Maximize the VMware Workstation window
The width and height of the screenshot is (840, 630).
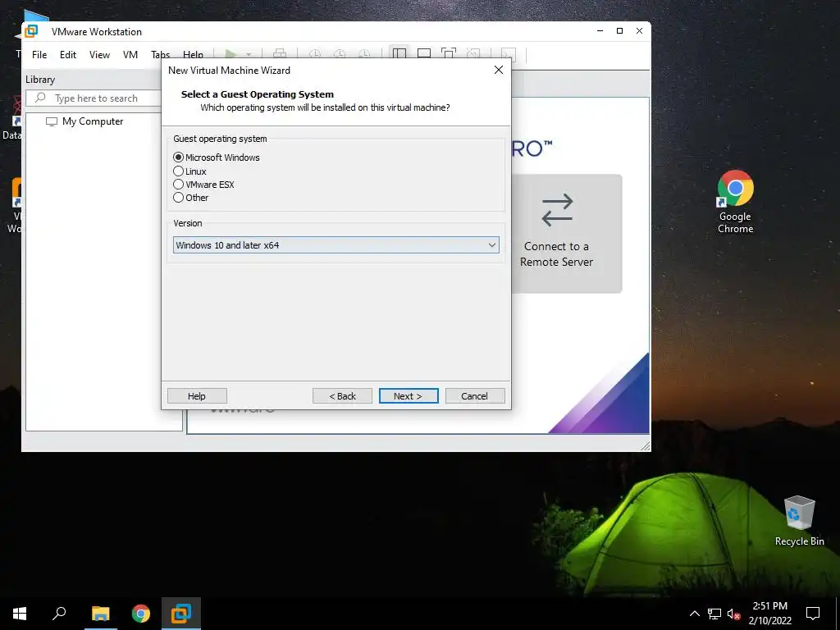tap(620, 31)
